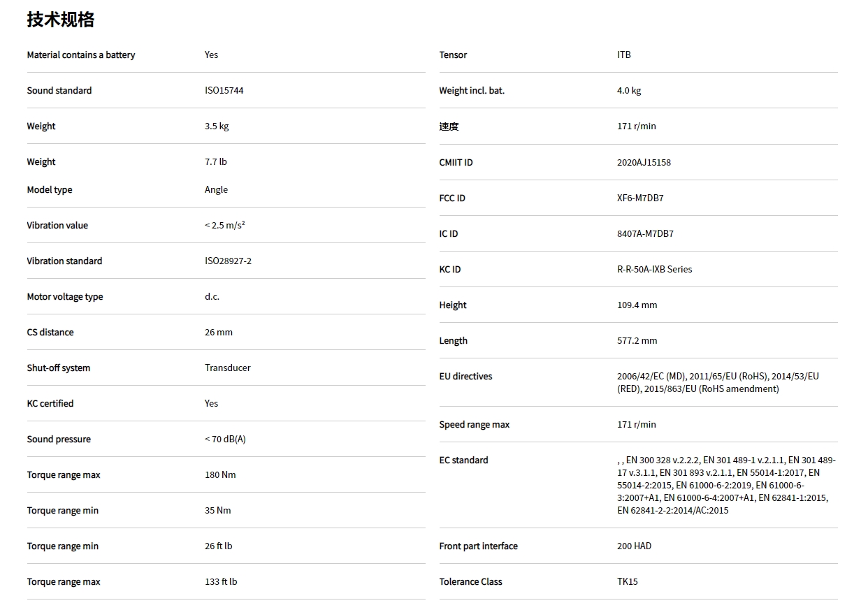868x603 pixels.
Task: Click the 'Material contains a battery' label
Action: [x=80, y=55]
